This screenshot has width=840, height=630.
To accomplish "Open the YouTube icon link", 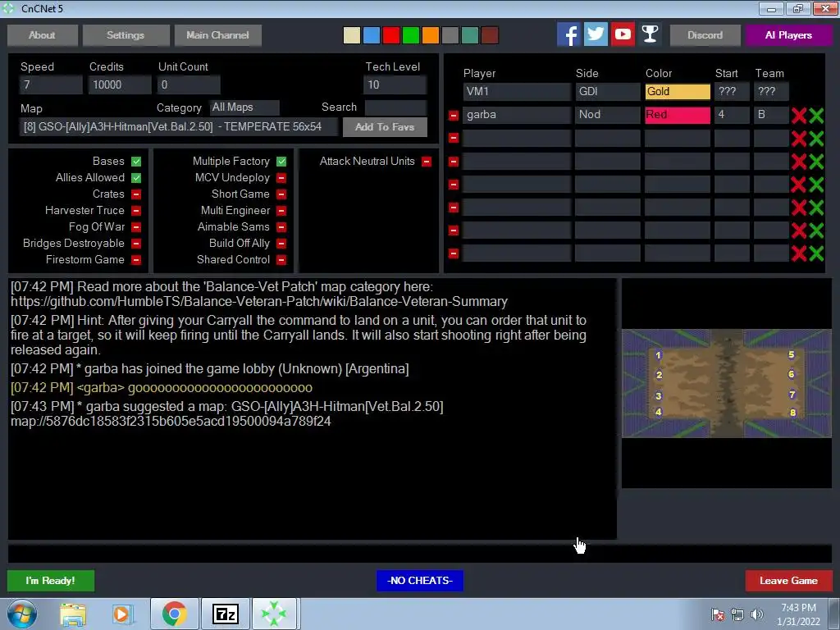I will 623,34.
